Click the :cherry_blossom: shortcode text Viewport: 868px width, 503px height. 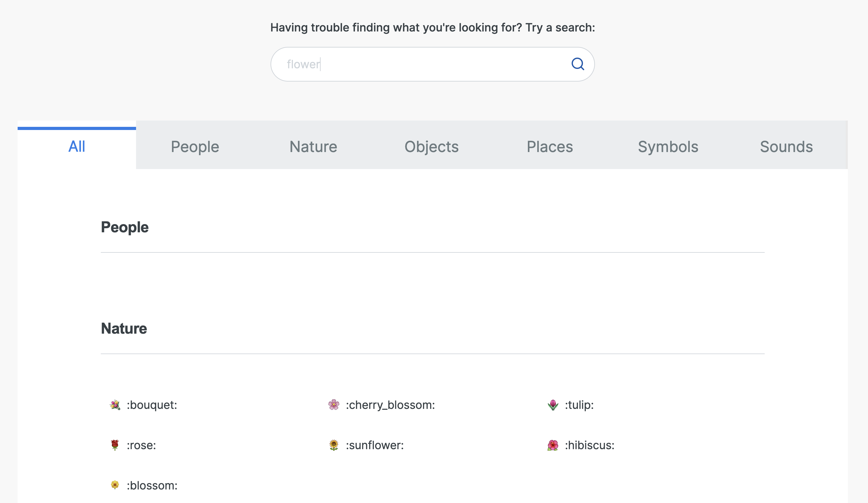pos(390,405)
